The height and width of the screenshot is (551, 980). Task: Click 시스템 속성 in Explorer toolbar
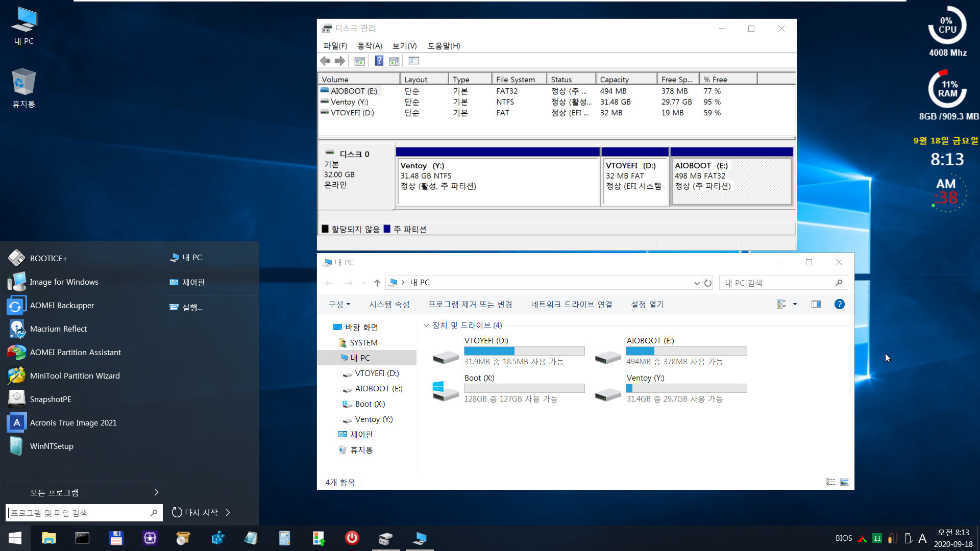click(389, 305)
